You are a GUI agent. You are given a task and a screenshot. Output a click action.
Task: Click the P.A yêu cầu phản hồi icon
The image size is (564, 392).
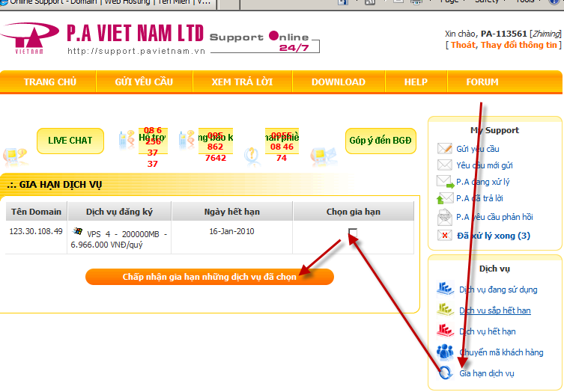[x=445, y=217]
